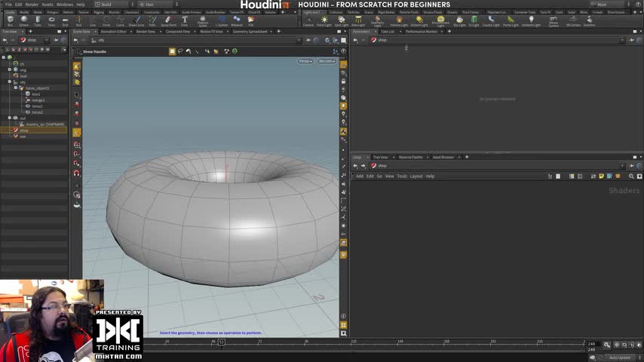Collapse the out node in tree
Screen dimensions: 644x362
pyautogui.click(x=9, y=118)
